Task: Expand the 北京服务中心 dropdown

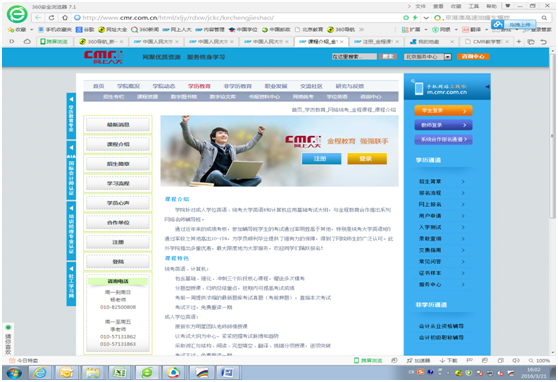Action: click(x=427, y=57)
